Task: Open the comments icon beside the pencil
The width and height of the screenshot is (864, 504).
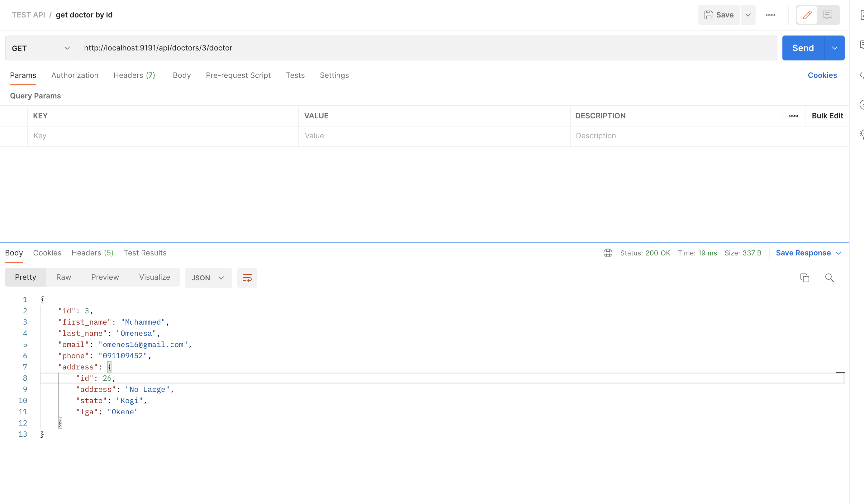Action: point(828,15)
